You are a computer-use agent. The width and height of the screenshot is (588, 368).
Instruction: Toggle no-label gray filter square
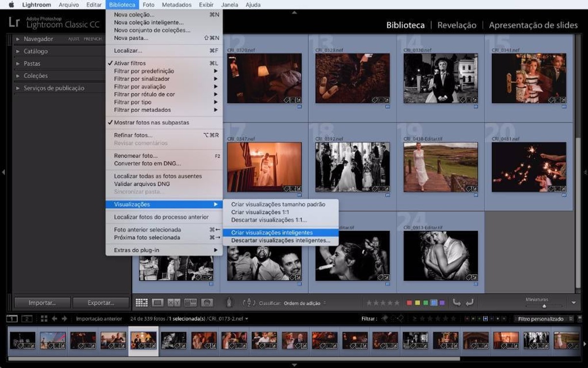click(x=504, y=319)
